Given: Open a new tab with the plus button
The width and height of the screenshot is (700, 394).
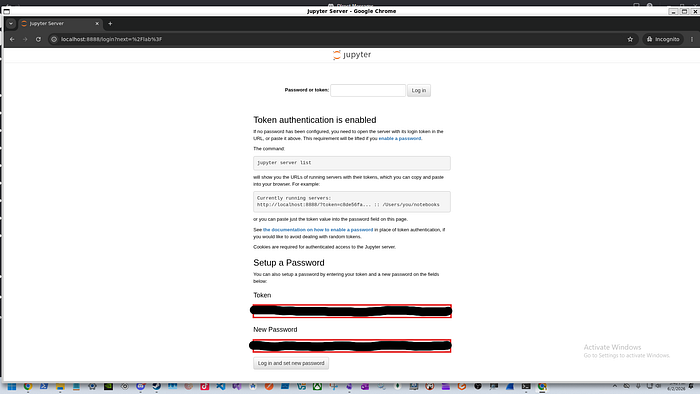Looking at the screenshot, I should click(110, 24).
